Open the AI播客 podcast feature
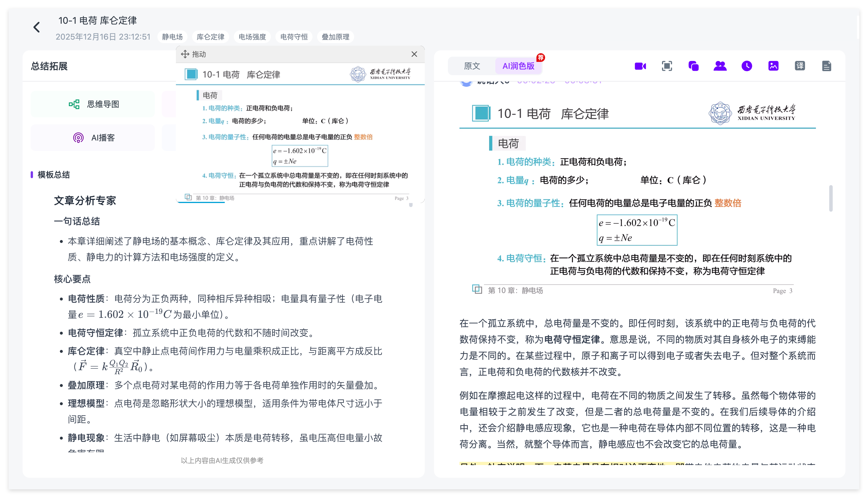Screen dimensions: 868x498 pyautogui.click(x=93, y=138)
